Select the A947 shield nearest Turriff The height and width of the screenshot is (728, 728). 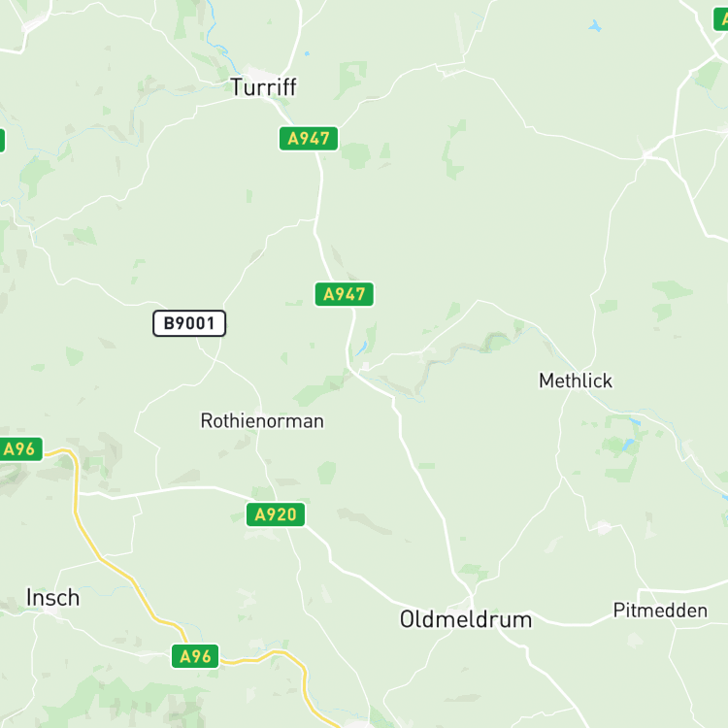pyautogui.click(x=309, y=139)
